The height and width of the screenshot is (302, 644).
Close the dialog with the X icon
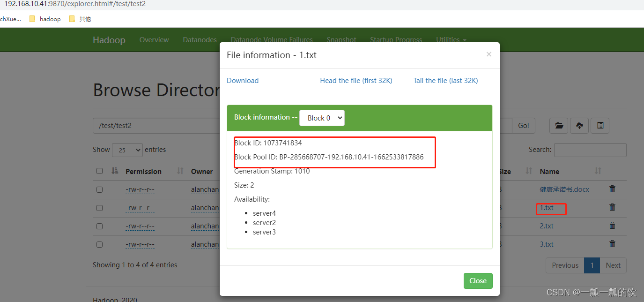click(489, 54)
